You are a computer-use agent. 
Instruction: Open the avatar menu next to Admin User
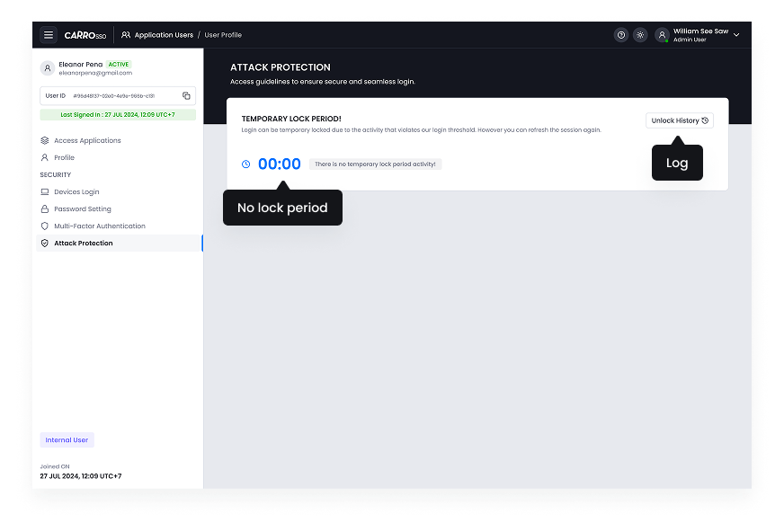[663, 34]
